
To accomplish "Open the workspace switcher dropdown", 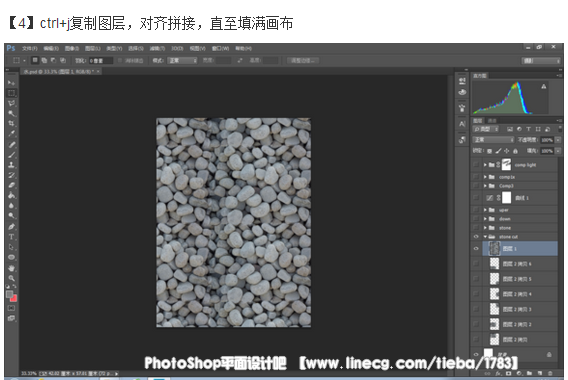I will tap(542, 60).
